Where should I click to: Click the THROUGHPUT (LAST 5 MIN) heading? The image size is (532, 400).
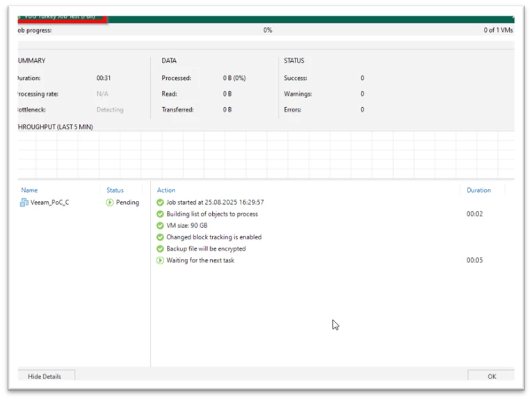(56, 127)
